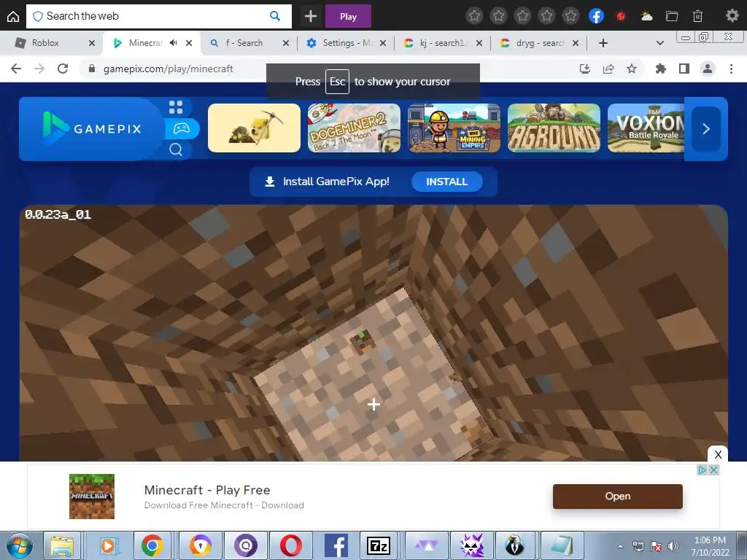Open the GamePix search magnifier
This screenshot has height=560, width=747.
point(176,149)
